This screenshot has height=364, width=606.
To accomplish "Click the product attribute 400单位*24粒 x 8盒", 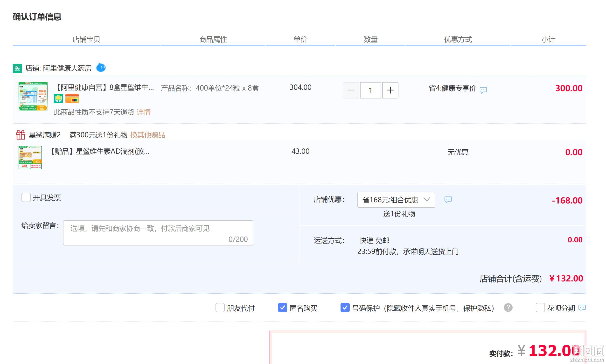I will (x=227, y=88).
